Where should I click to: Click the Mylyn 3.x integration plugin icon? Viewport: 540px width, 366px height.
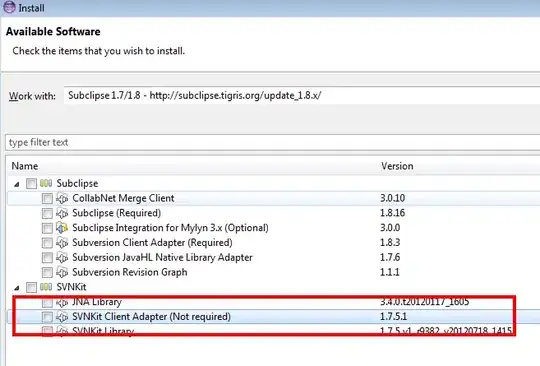[62, 228]
